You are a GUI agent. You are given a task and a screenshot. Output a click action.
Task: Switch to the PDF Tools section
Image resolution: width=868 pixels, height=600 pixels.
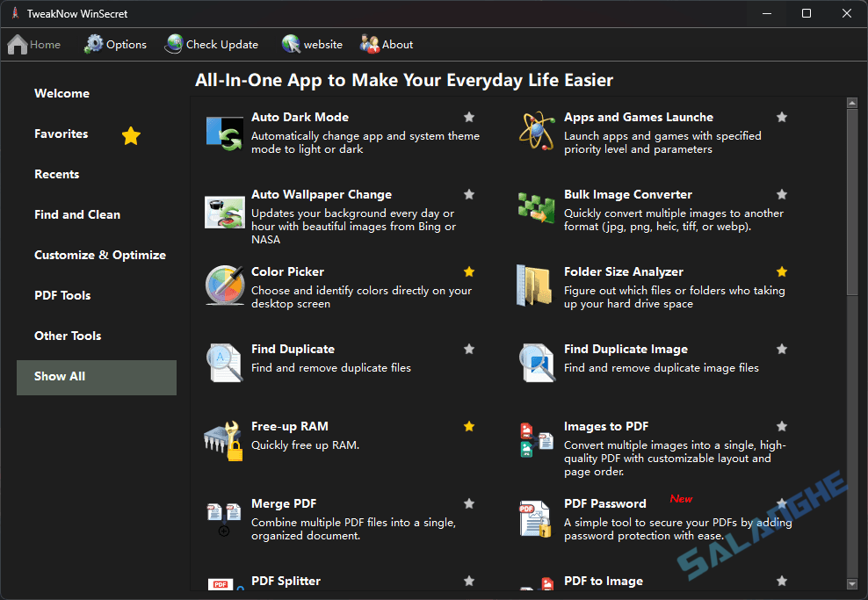pos(62,295)
